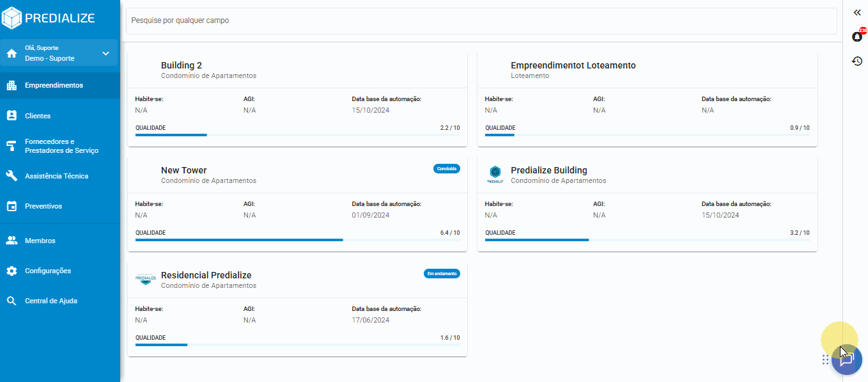Collapse the right panel with double chevron
Viewport: 868px width, 382px height.
click(857, 13)
